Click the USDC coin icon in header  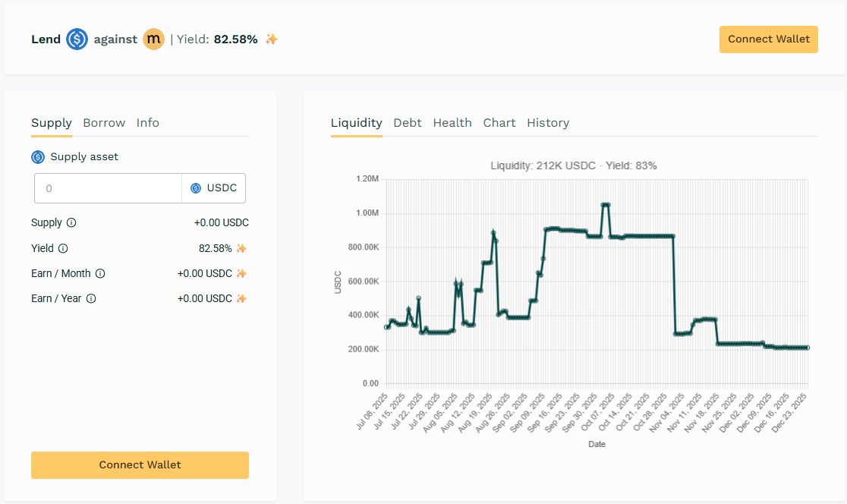pyautogui.click(x=77, y=39)
